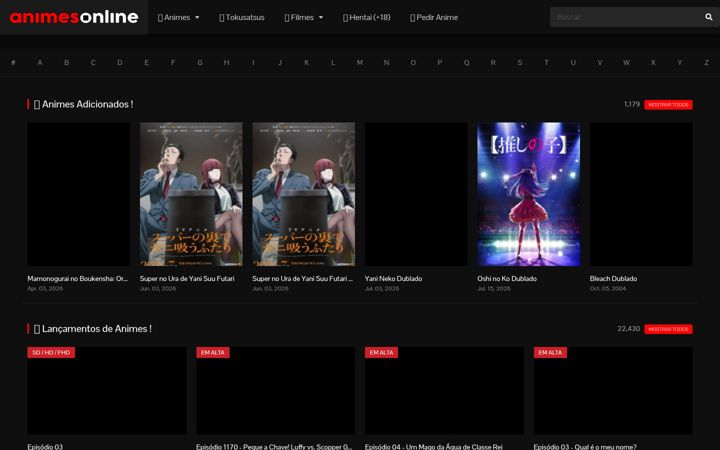This screenshot has width=720, height=450.
Task: Click the Lançamentos de Animes heading
Action: [93, 329]
